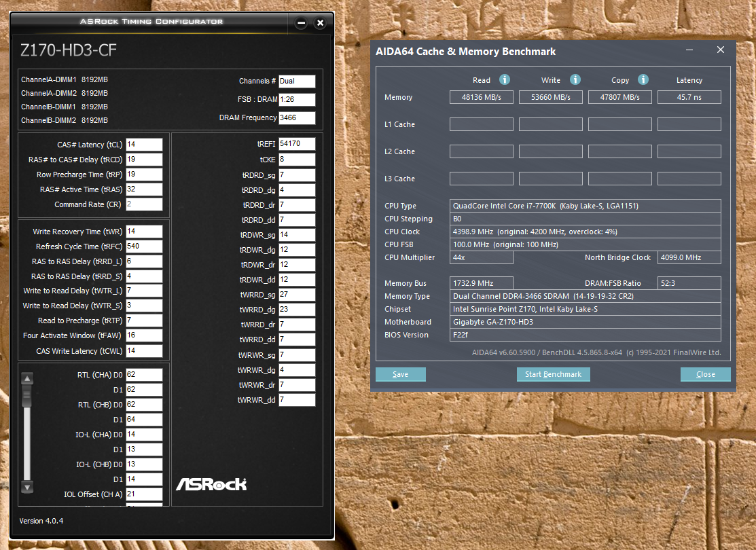Close the ASRock Timing Configurator window
The image size is (756, 550).
coord(320,22)
